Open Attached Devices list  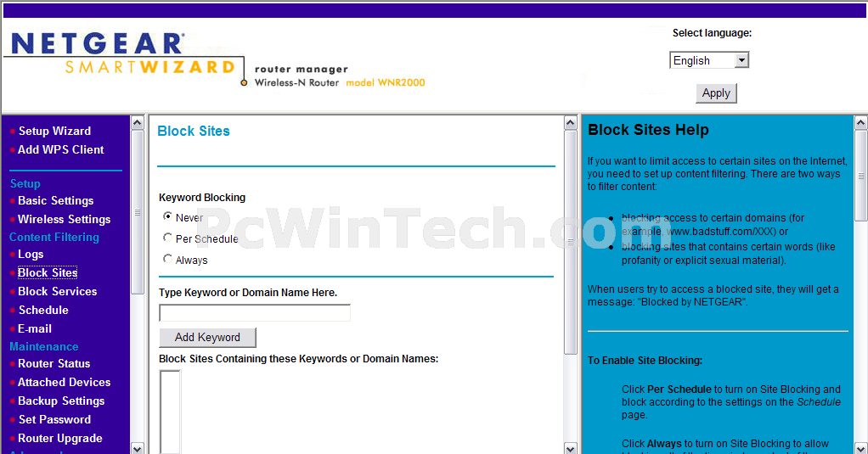[x=65, y=383]
